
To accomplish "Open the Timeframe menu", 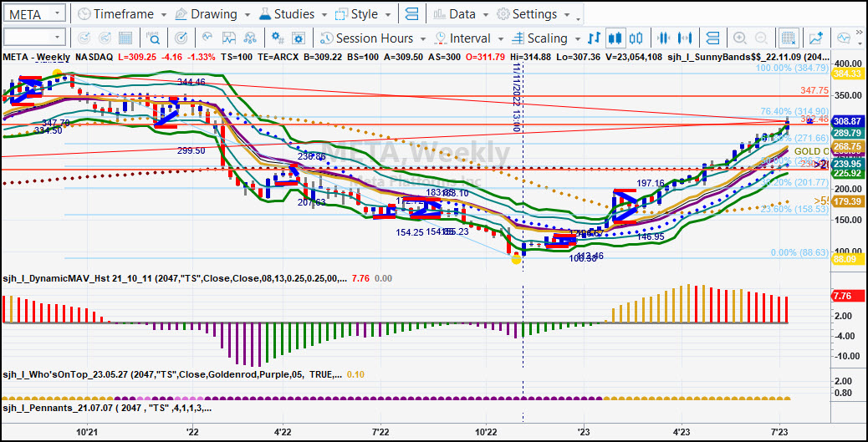I will point(122,14).
